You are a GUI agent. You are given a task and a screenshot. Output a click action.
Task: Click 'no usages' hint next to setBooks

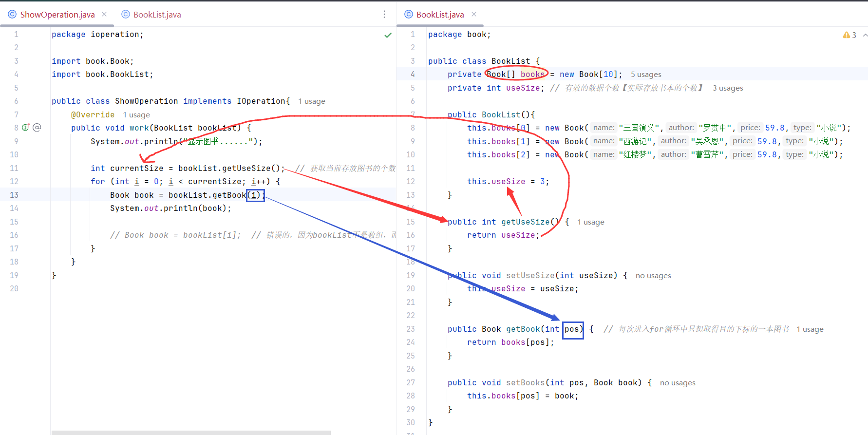[x=678, y=383]
